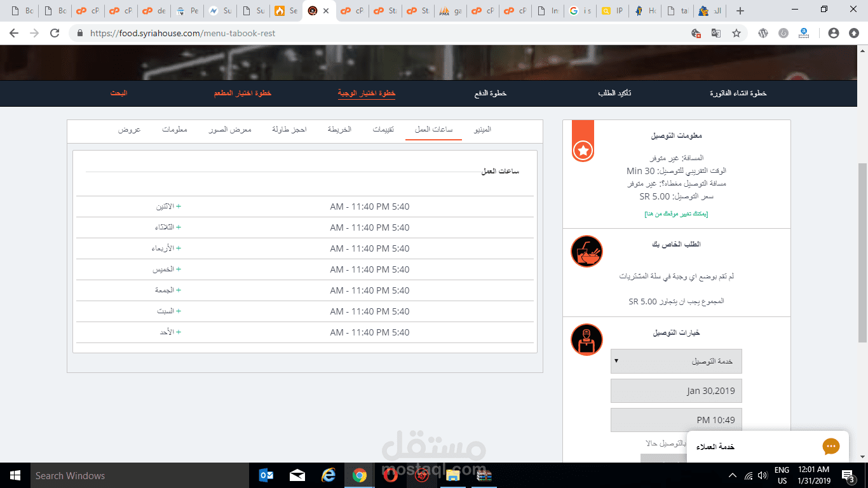The image size is (868, 488).
Task: Open Outlook from the taskbar
Action: [266, 475]
